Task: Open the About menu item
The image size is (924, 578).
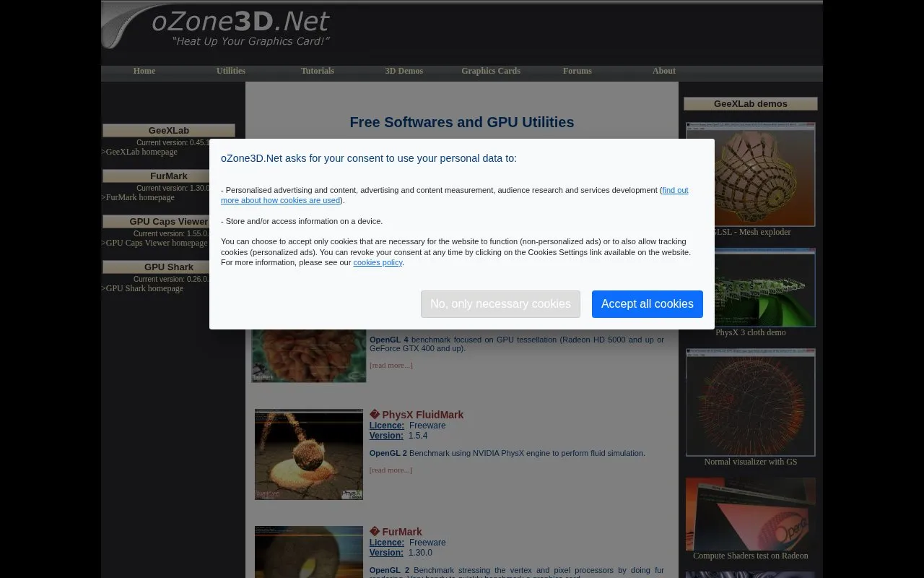Action: [x=664, y=71]
